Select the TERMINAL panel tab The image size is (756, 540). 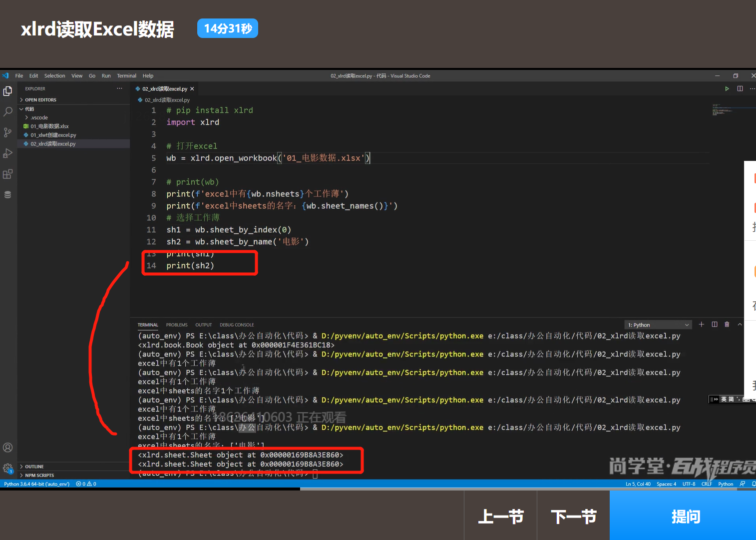click(x=148, y=325)
